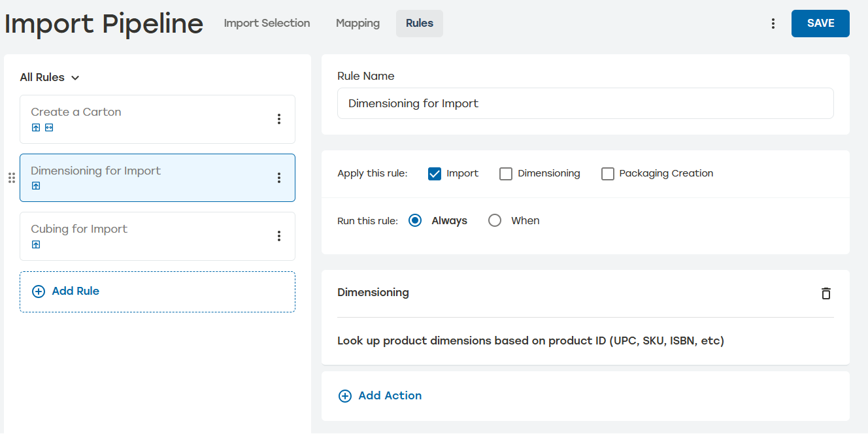This screenshot has width=868, height=434.
Task: Delete the Dimensioning action via trash icon
Action: coord(826,293)
